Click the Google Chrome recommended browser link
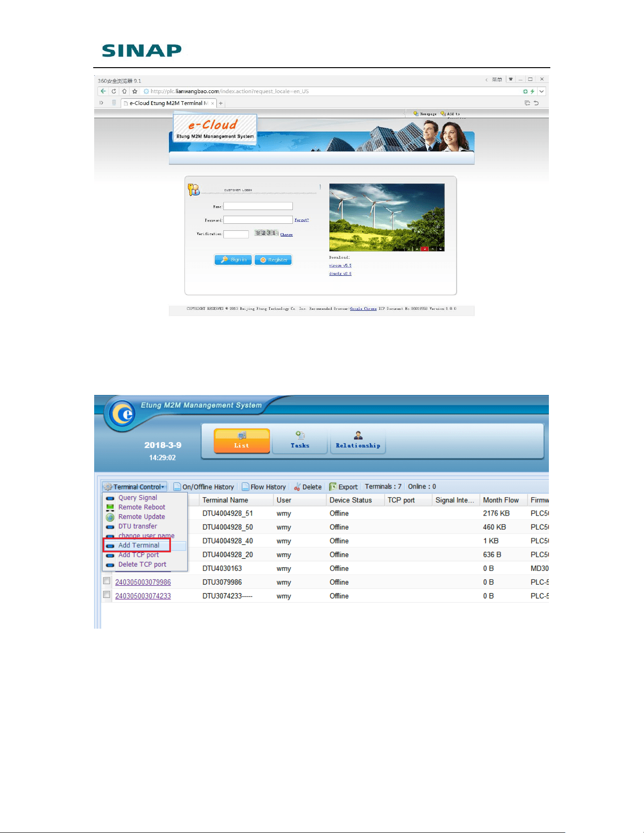The width and height of the screenshot is (644, 833). (x=363, y=309)
